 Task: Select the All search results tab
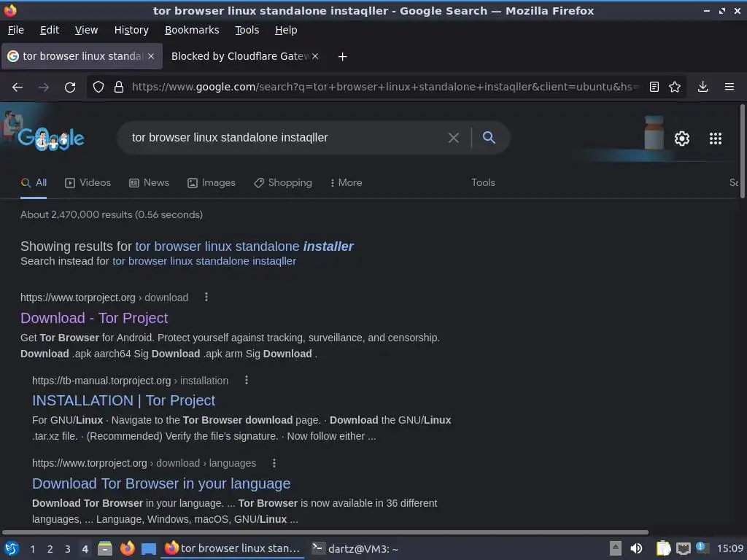[34, 183]
